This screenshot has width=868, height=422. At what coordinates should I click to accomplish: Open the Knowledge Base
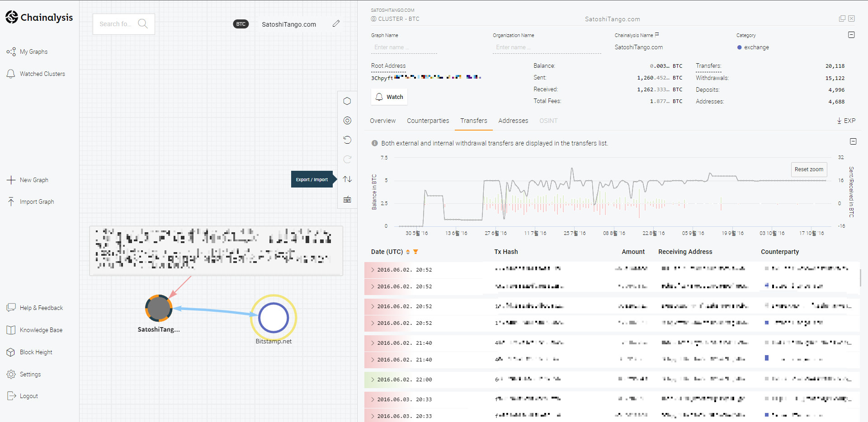(34, 330)
